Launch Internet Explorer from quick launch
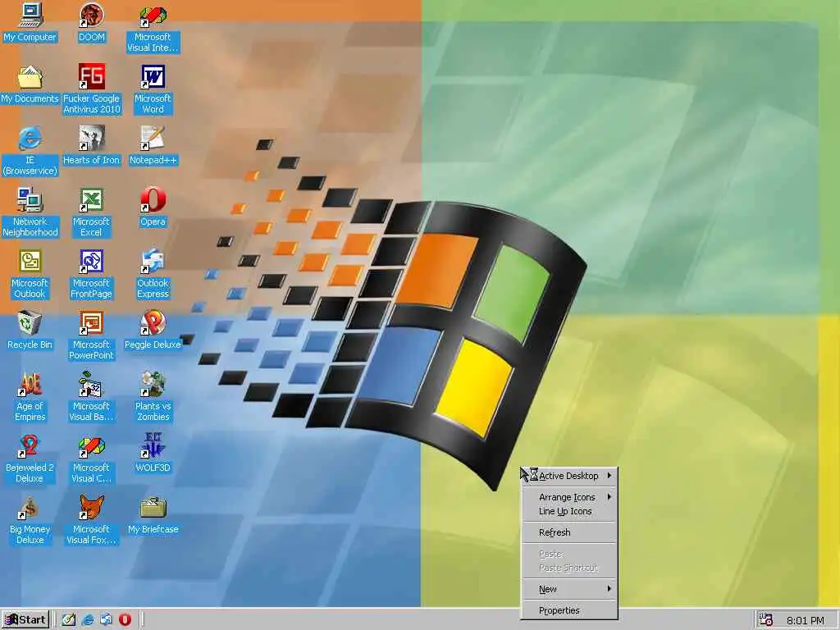The height and width of the screenshot is (630, 840). coord(88,620)
